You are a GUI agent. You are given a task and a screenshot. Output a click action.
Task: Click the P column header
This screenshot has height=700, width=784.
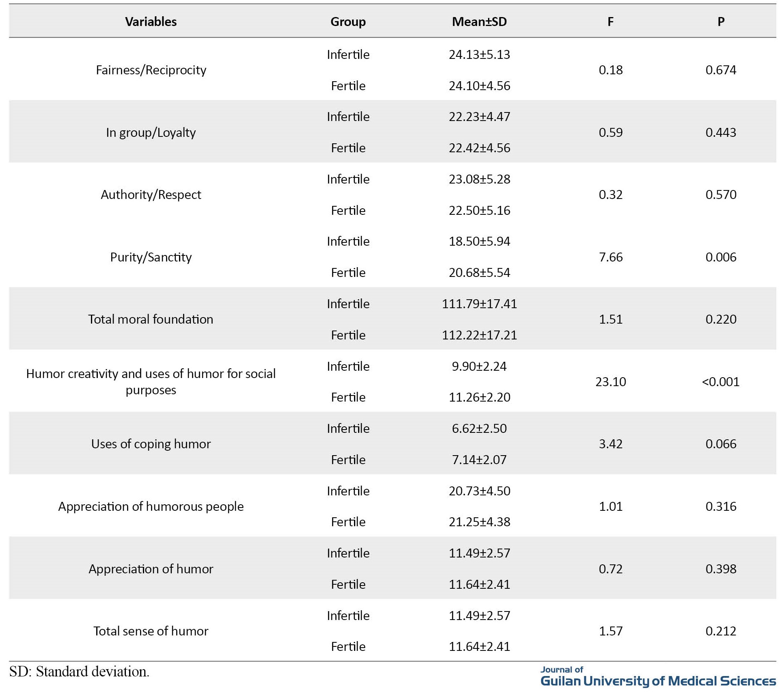pos(721,22)
